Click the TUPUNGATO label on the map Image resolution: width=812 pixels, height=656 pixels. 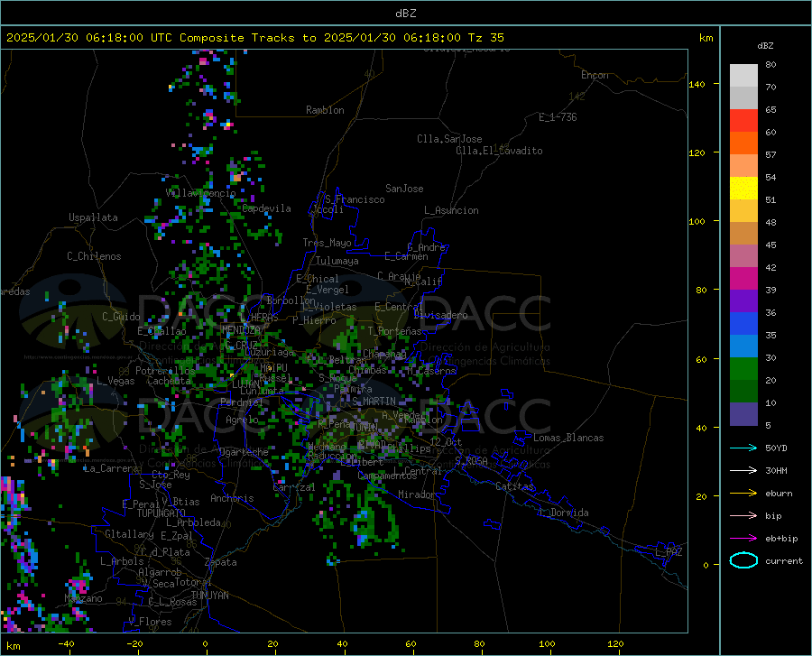click(161, 513)
